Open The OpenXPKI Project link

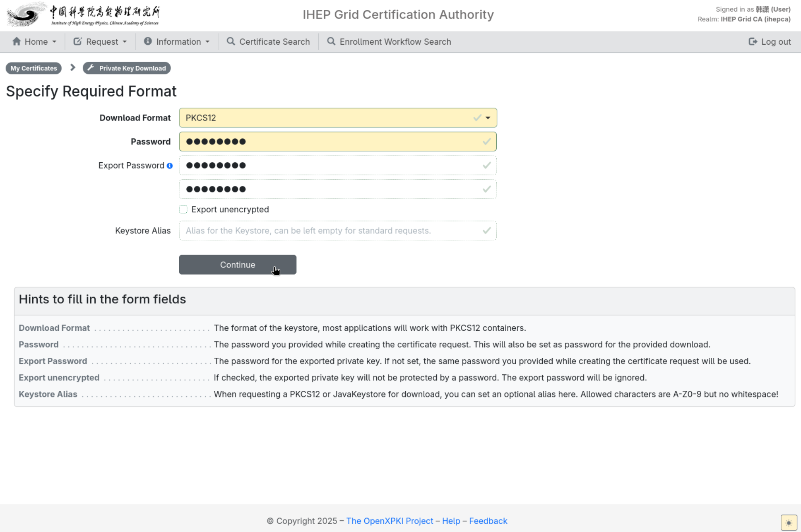pos(390,521)
